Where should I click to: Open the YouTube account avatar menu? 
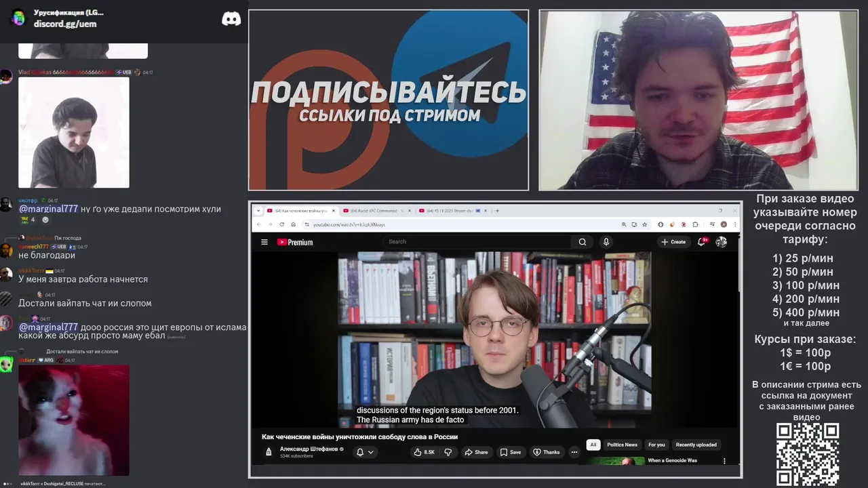(x=722, y=242)
